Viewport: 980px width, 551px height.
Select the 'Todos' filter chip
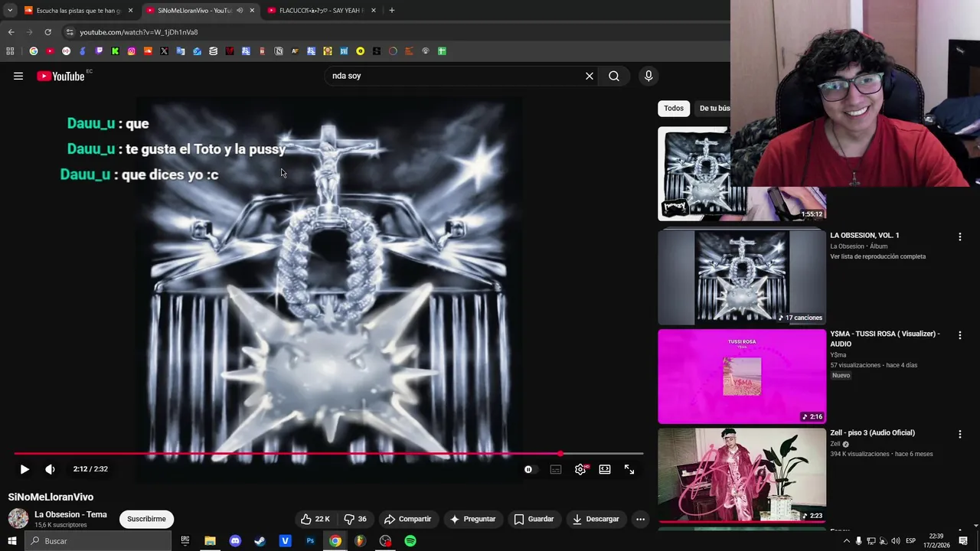(674, 108)
